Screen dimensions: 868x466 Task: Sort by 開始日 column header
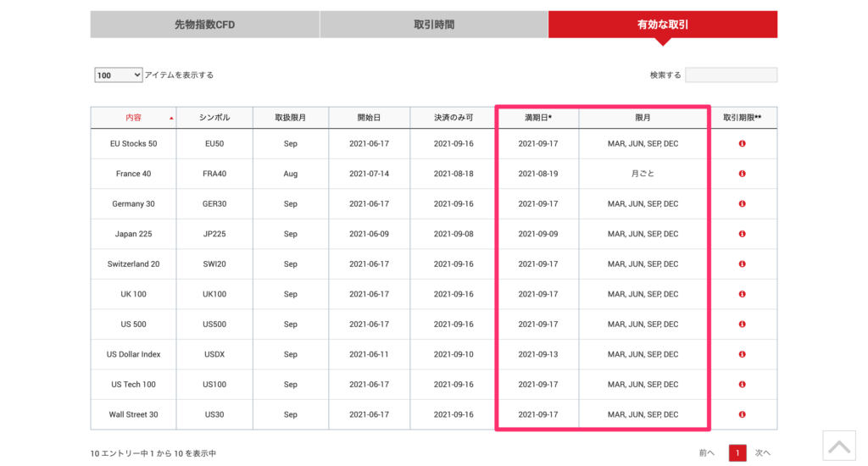(370, 117)
